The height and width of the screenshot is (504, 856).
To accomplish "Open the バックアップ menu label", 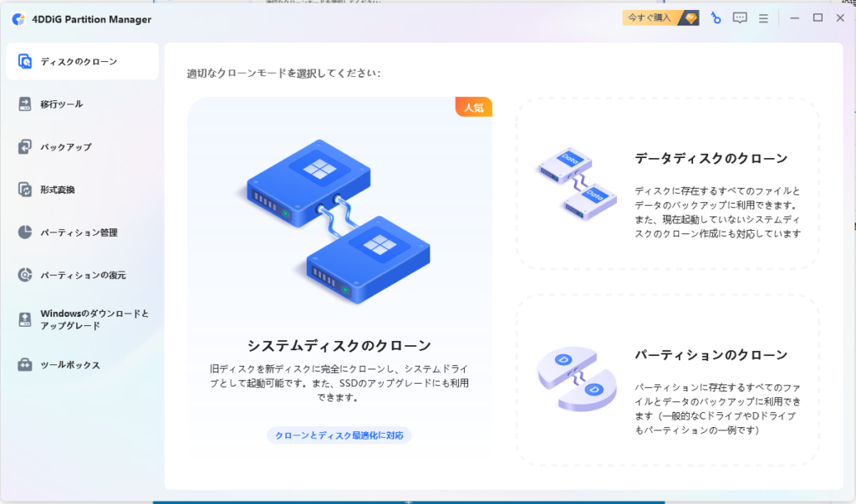I will 66,147.
